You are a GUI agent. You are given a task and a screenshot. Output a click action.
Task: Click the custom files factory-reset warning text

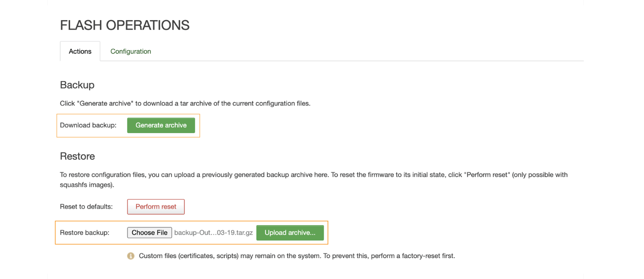click(297, 256)
